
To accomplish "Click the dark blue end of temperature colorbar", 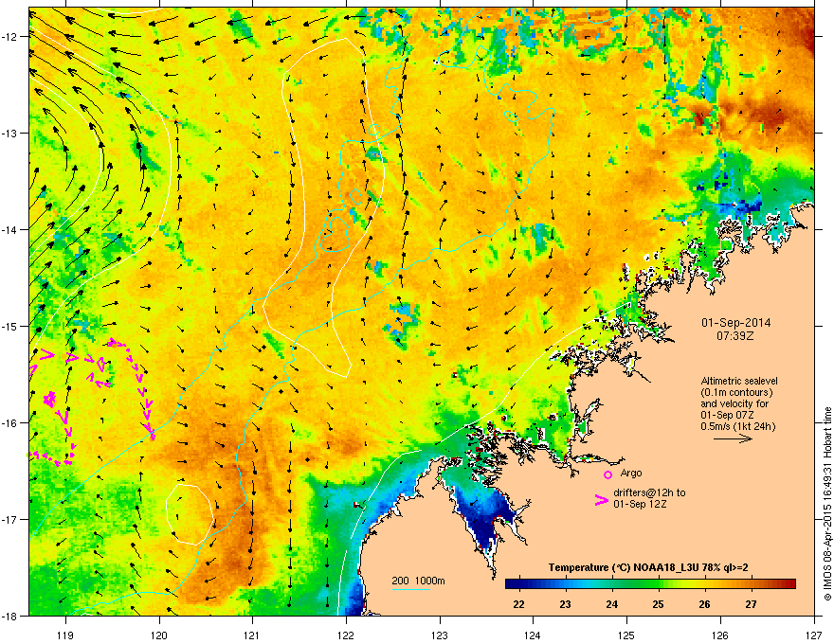I will click(511, 584).
